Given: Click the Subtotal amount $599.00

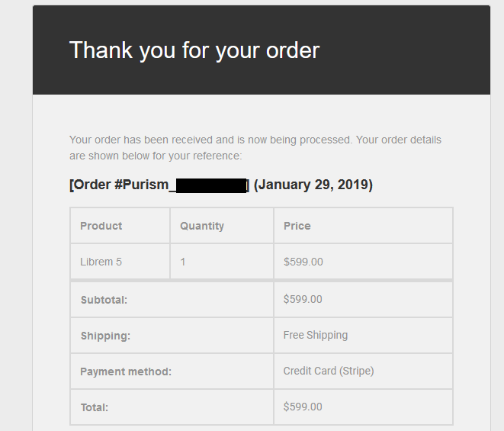Looking at the screenshot, I should (x=303, y=299).
